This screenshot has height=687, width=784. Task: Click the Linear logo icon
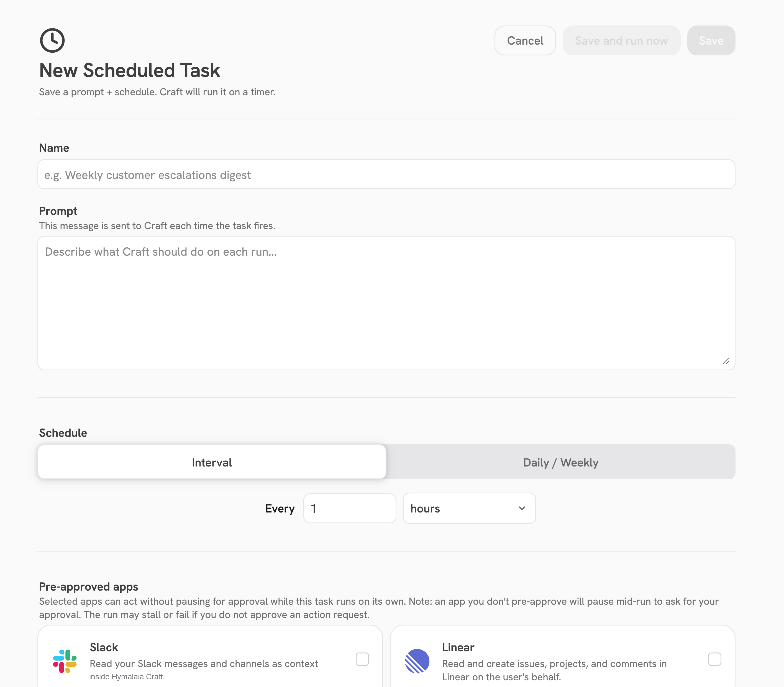417,661
